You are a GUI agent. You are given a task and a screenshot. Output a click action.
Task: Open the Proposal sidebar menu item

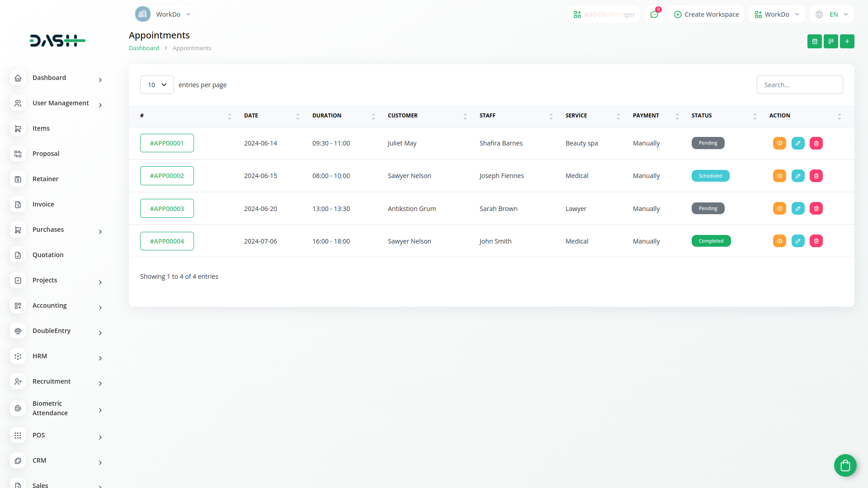[46, 154]
